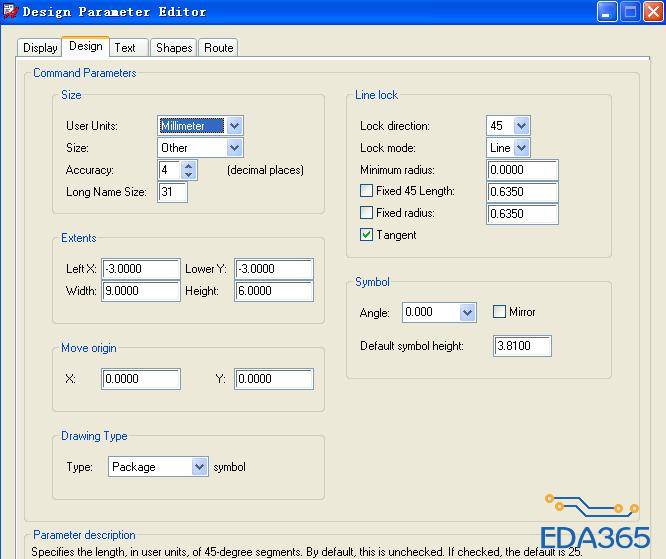666x559 pixels.
Task: Open the Lock mode dropdown
Action: pyautogui.click(x=521, y=148)
